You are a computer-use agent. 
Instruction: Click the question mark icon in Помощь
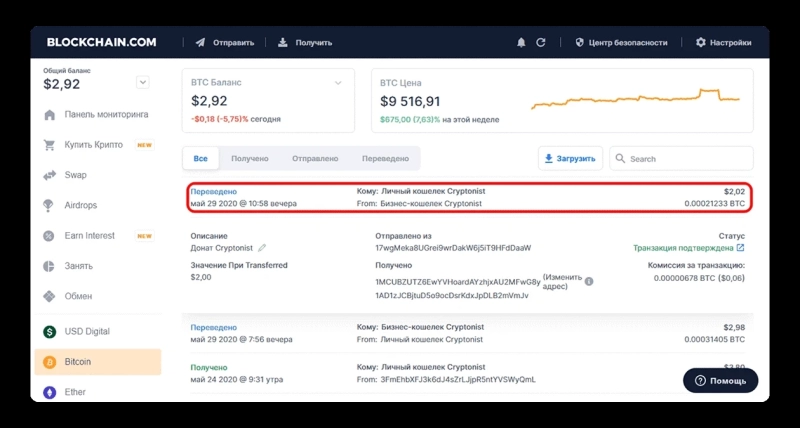[700, 381]
